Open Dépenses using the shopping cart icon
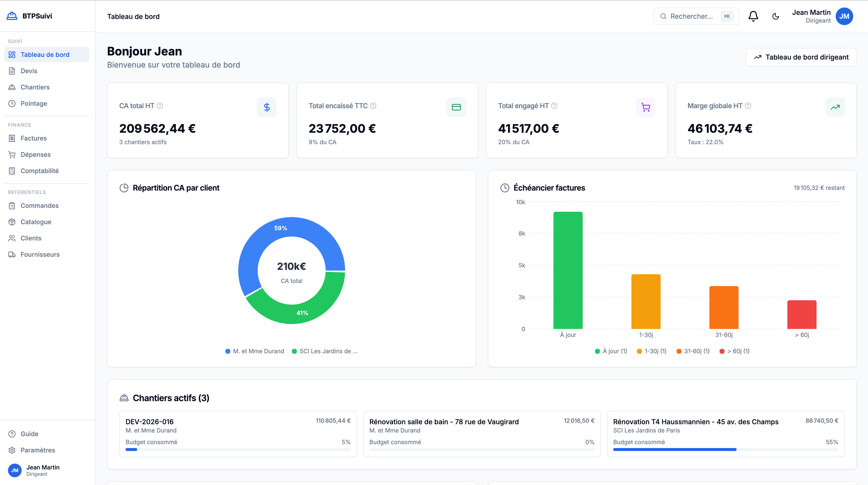The height and width of the screenshot is (485, 868). click(12, 154)
